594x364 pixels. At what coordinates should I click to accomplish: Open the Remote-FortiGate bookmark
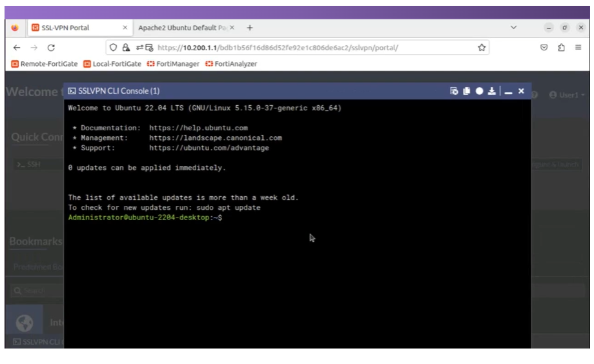[45, 64]
